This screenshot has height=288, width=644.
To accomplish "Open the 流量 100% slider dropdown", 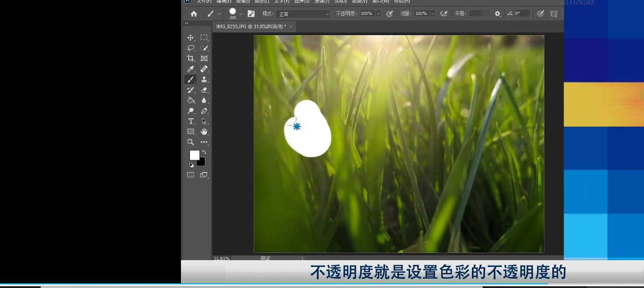I will pyautogui.click(x=433, y=14).
